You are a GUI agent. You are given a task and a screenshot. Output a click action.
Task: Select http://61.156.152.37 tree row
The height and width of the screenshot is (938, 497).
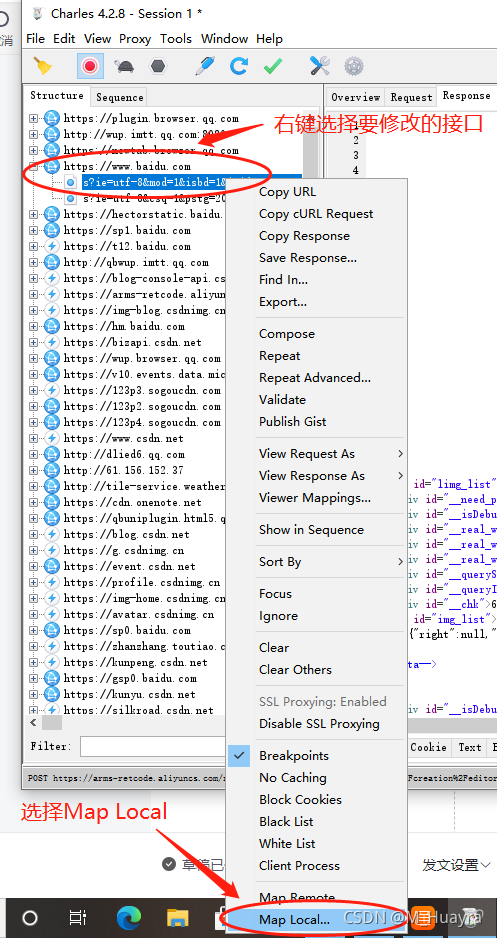pyautogui.click(x=123, y=470)
